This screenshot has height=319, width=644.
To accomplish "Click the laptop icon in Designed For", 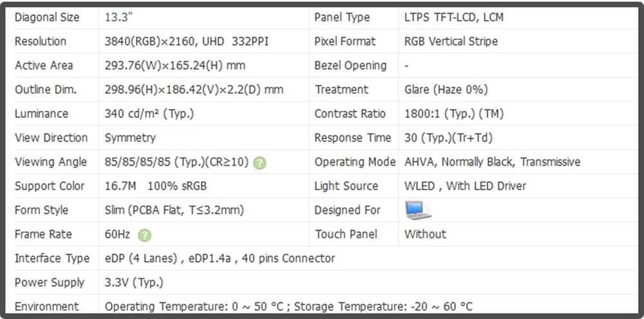I will pyautogui.click(x=418, y=210).
